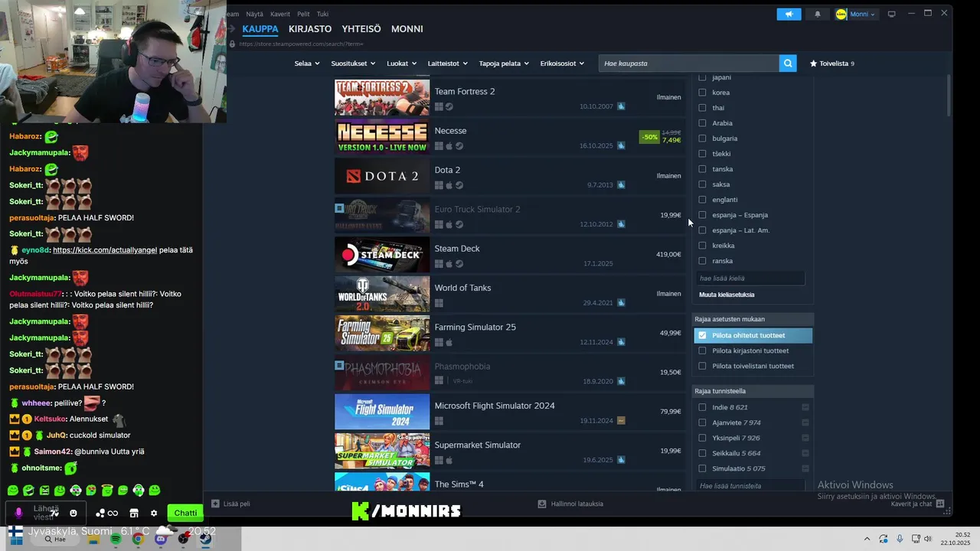980x551 pixels.
Task: Open the Dota 2 search result
Action: coord(510,176)
